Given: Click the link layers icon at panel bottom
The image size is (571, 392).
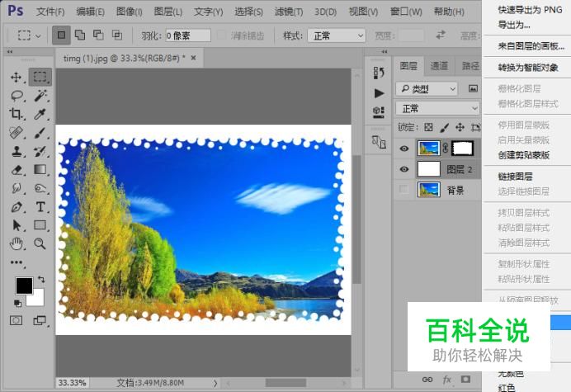Looking at the screenshot, I should coord(427,380).
